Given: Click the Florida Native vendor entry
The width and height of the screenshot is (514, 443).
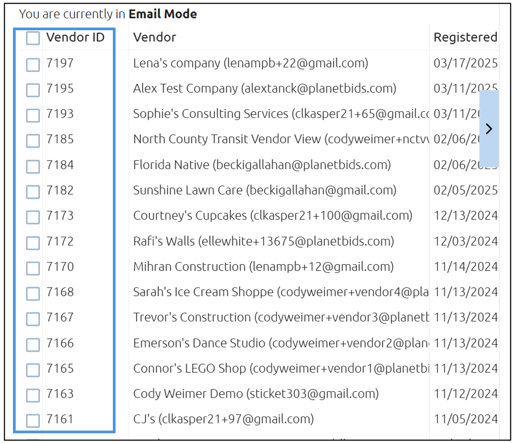Looking at the screenshot, I should (x=262, y=165).
